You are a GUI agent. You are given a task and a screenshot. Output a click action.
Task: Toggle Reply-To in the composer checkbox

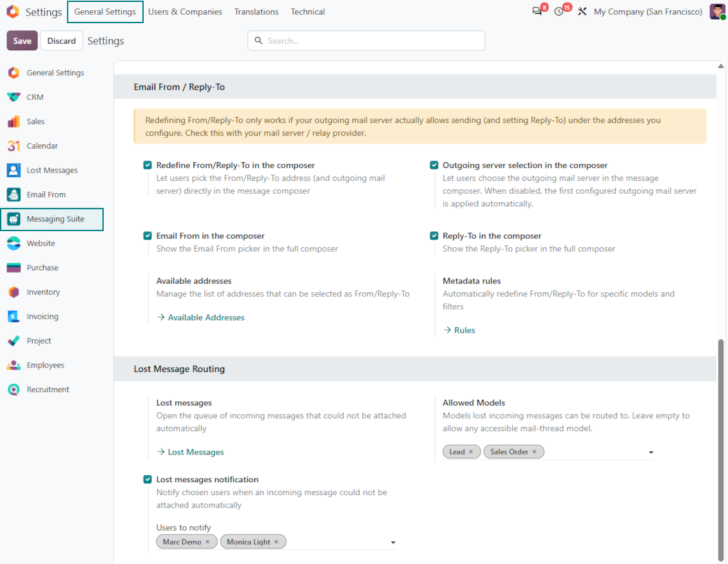click(x=434, y=236)
